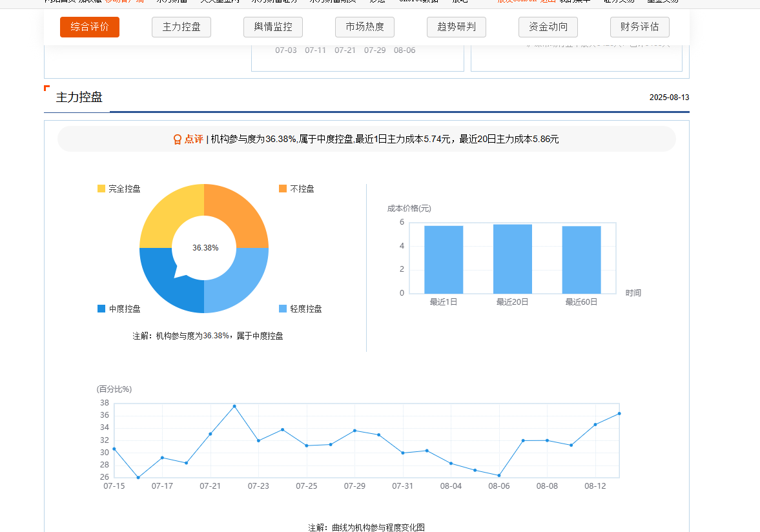Image resolution: width=760 pixels, height=532 pixels.
Task: Toggle the 不控盘 orange legend item
Action: click(x=296, y=189)
